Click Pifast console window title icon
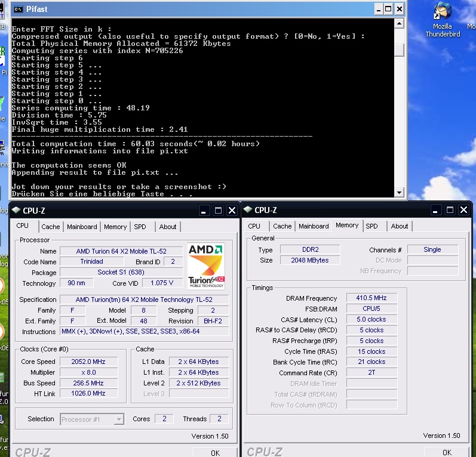 tap(18, 9)
